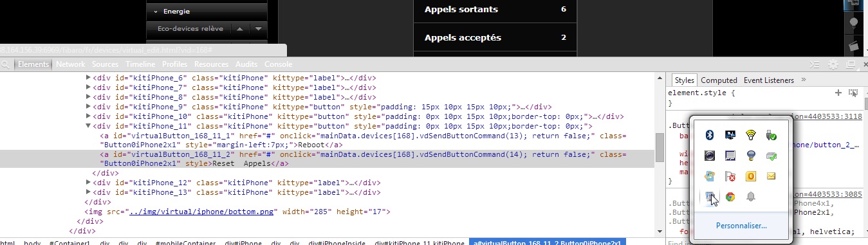Click the light bulb tray icon
The image size is (868, 245).
coord(750,156)
